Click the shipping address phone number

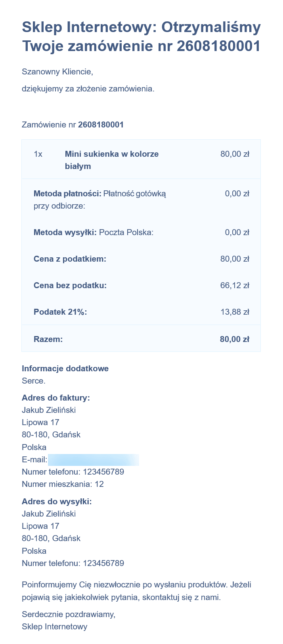103,563
